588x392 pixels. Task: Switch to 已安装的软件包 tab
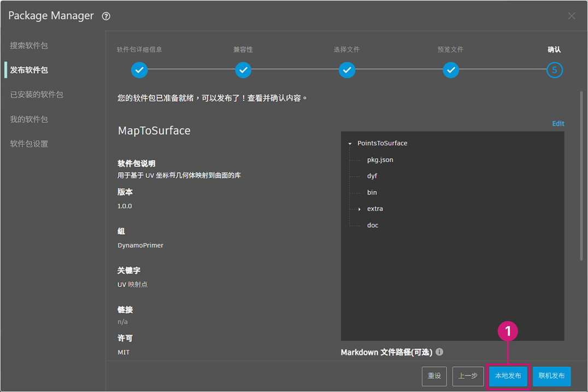coord(37,94)
